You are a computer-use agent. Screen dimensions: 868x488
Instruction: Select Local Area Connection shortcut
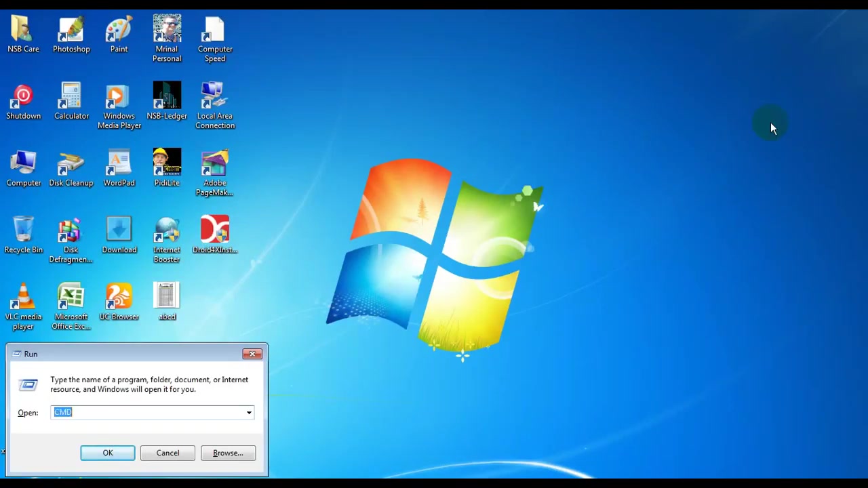[215, 106]
